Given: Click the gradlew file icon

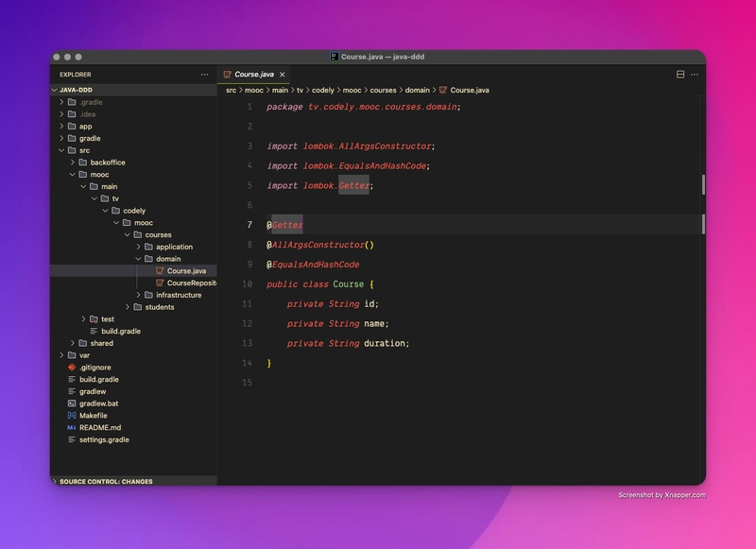Looking at the screenshot, I should (x=72, y=391).
